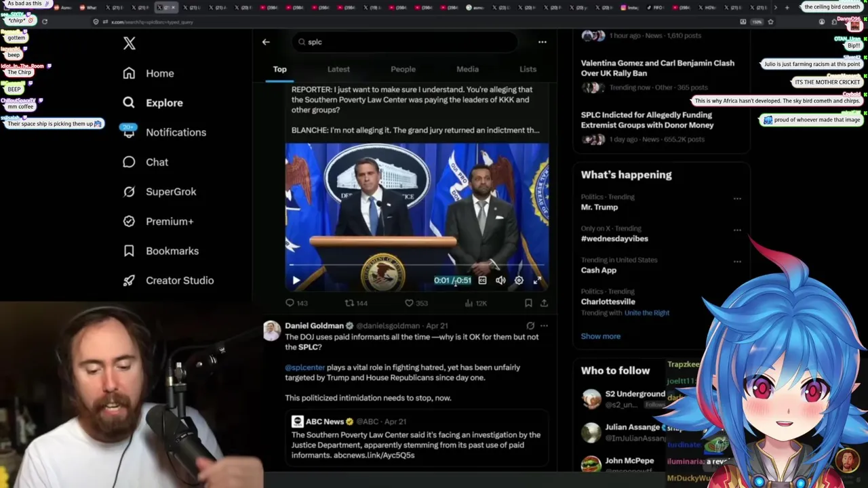Image resolution: width=868 pixels, height=488 pixels.
Task: Open options for Cash App trend
Action: (737, 261)
